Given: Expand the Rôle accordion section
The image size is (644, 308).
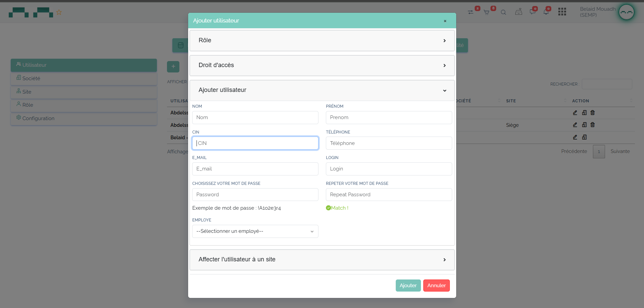Looking at the screenshot, I should click(x=322, y=41).
